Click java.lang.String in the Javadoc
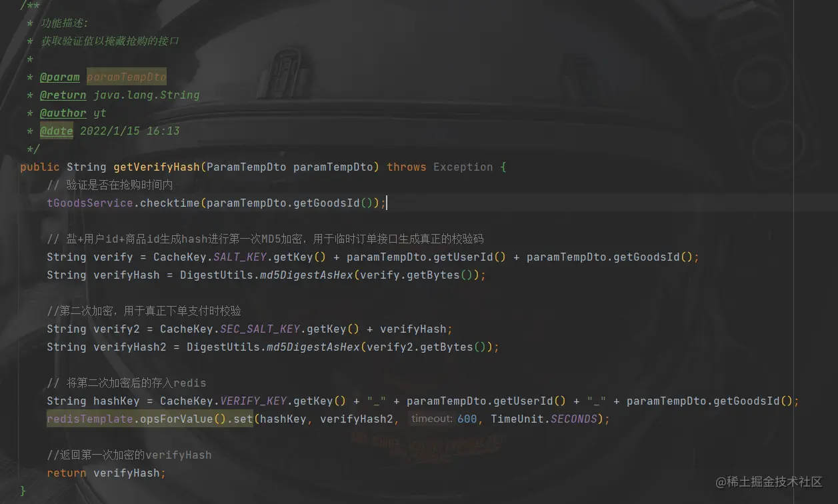 tap(147, 95)
